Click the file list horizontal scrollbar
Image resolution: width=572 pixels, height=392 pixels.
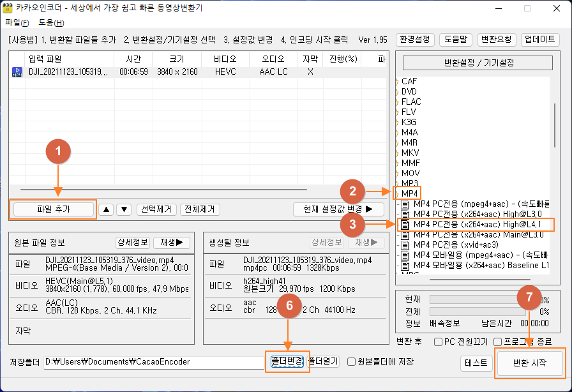click(x=163, y=190)
